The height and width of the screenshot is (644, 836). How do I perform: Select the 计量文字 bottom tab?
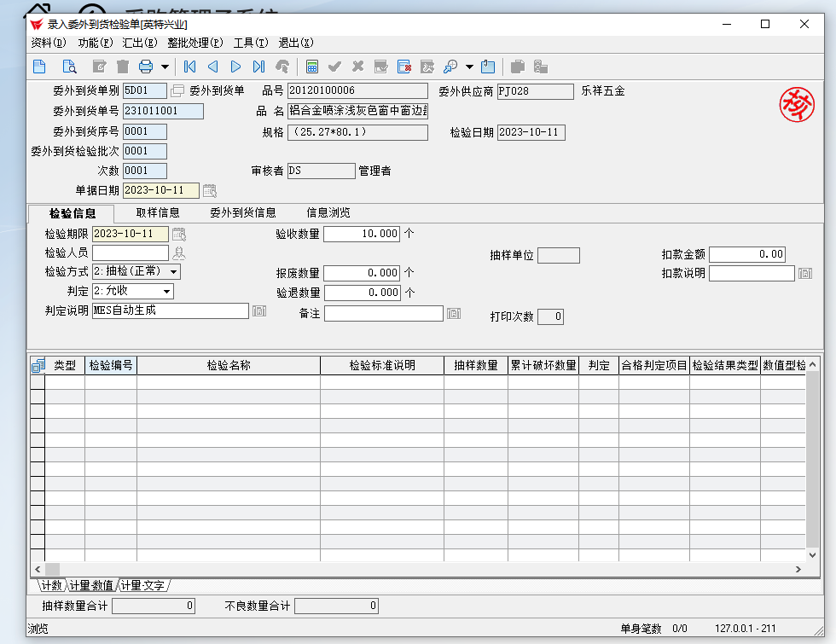142,586
